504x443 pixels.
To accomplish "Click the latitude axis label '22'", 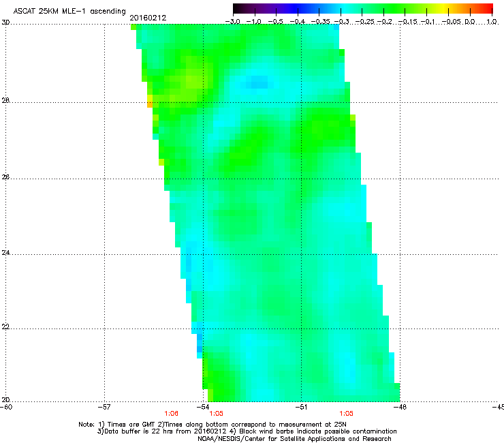I will click(x=5, y=326).
